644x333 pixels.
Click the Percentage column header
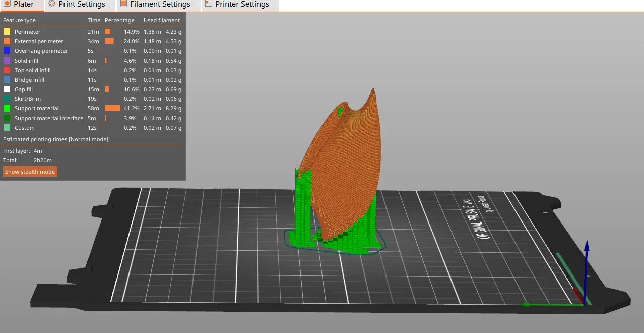pos(119,20)
